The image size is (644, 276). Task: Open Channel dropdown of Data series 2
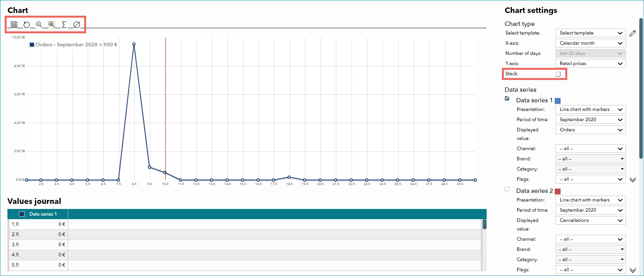[x=590, y=239]
